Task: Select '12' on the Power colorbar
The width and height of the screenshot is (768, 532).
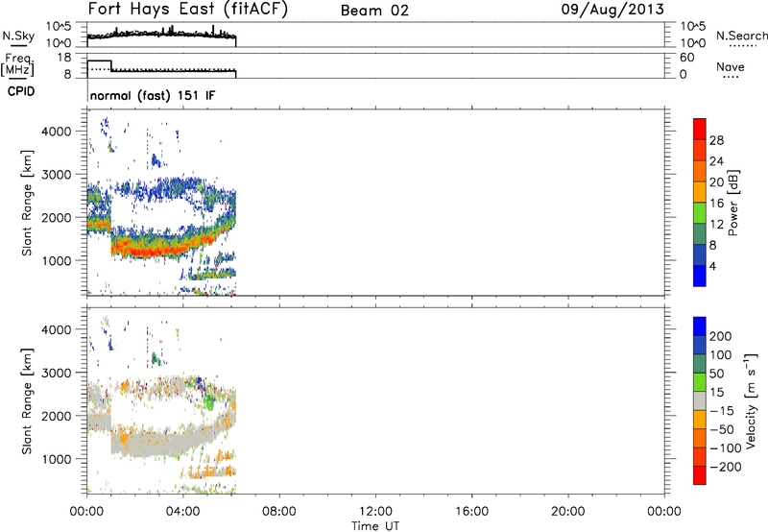Action: (x=716, y=225)
